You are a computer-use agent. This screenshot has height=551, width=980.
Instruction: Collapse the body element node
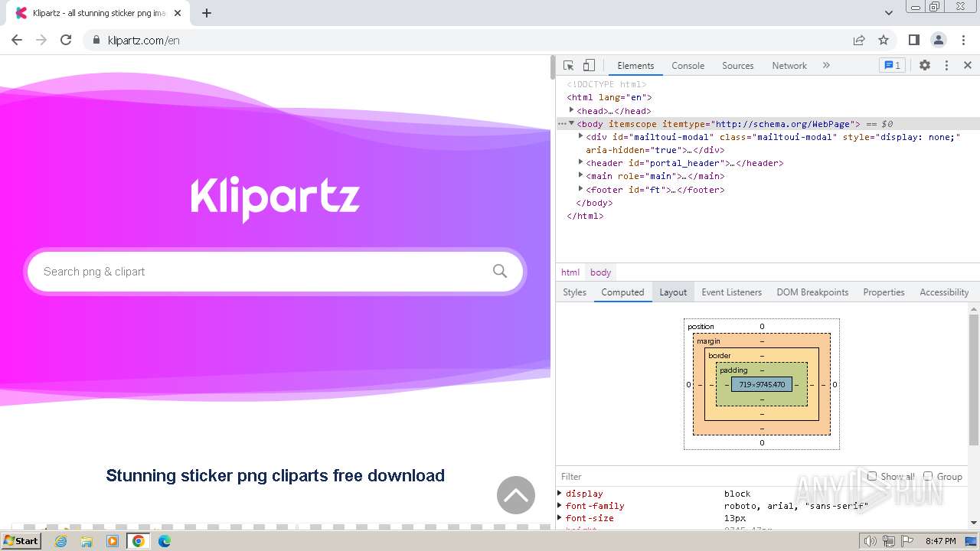coord(571,123)
